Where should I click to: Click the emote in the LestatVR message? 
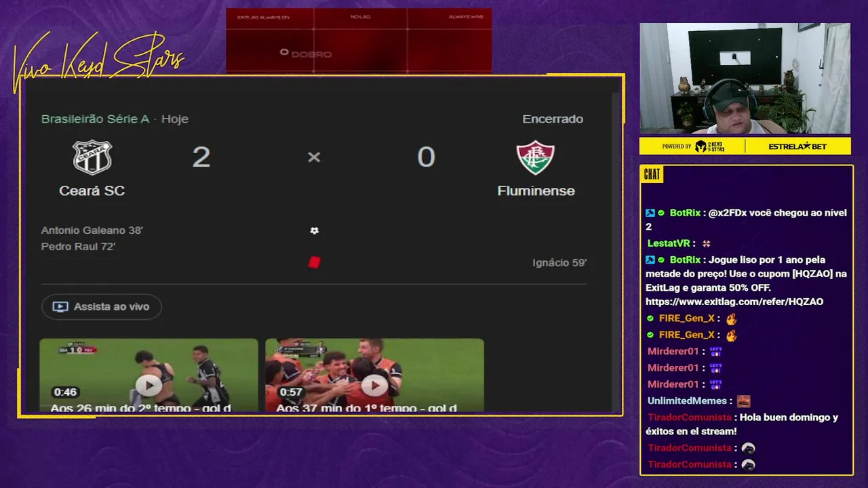pos(706,243)
